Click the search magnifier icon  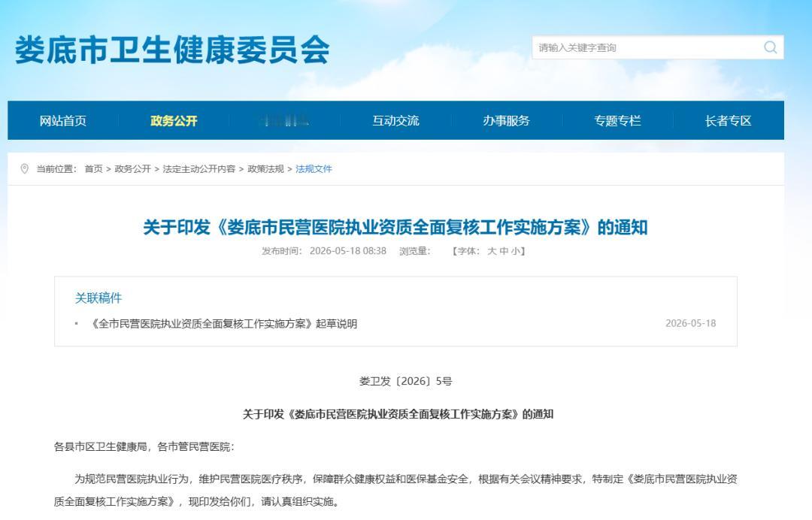coord(770,47)
